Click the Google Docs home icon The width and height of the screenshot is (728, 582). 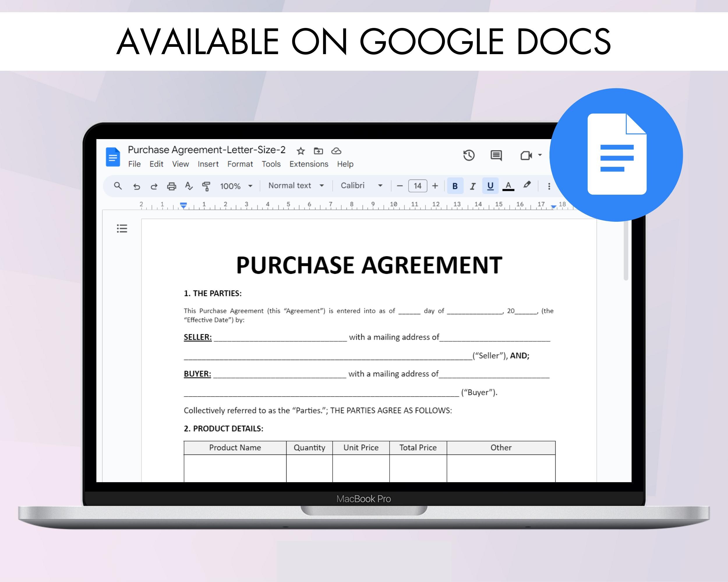click(x=113, y=157)
